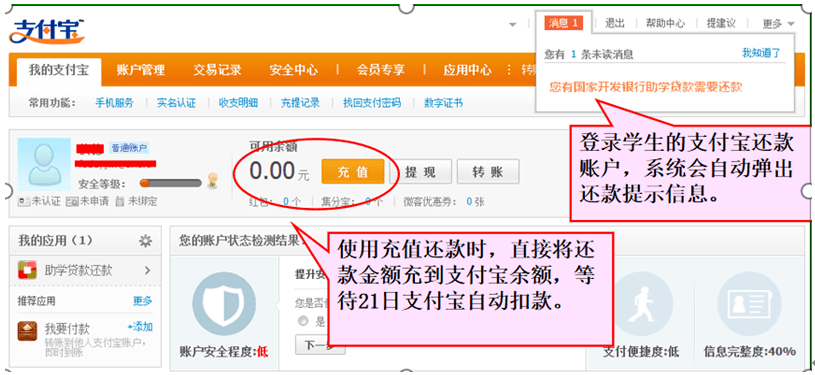Open 实名认证 shortcut

[x=177, y=103]
